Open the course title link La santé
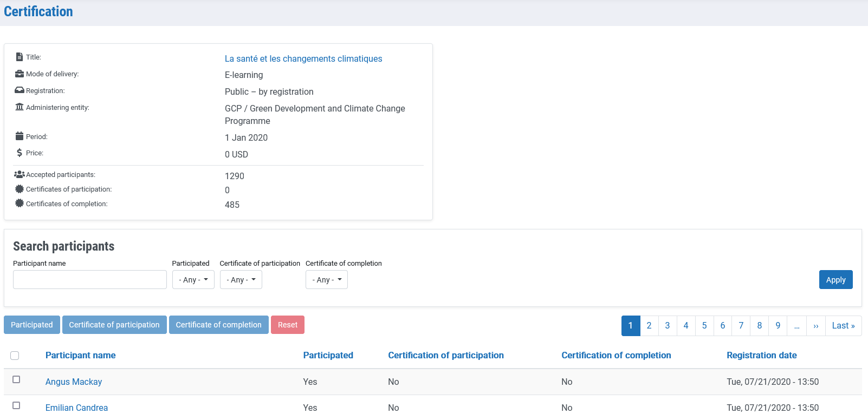This screenshot has height=420, width=868. [303, 58]
